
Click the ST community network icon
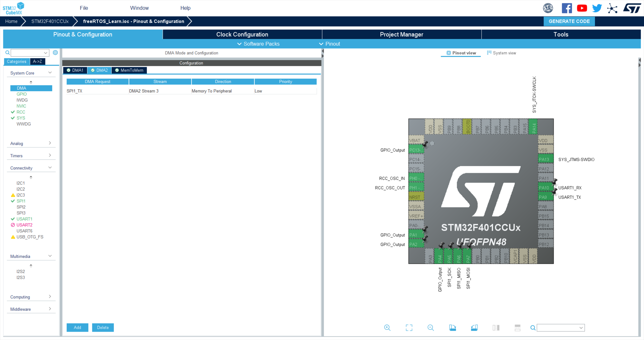[612, 8]
